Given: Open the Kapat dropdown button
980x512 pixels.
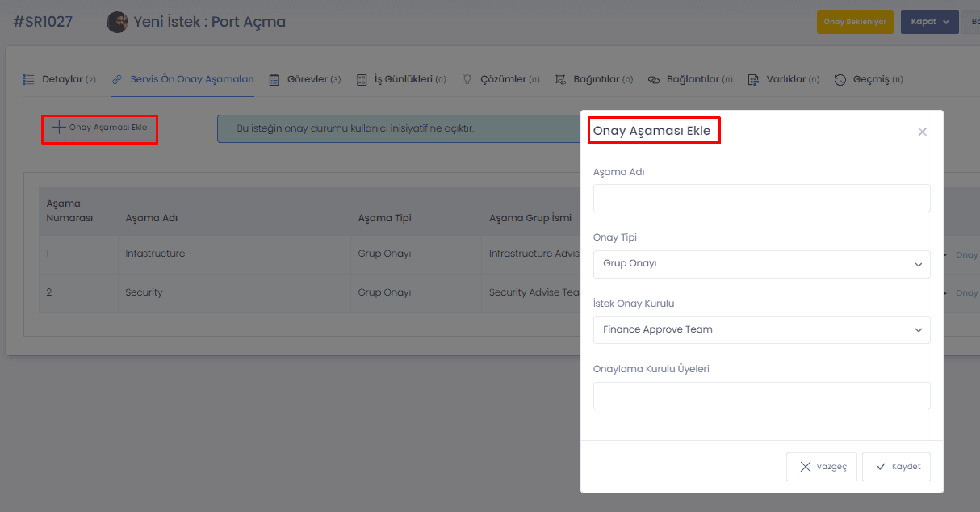Looking at the screenshot, I should coord(930,22).
